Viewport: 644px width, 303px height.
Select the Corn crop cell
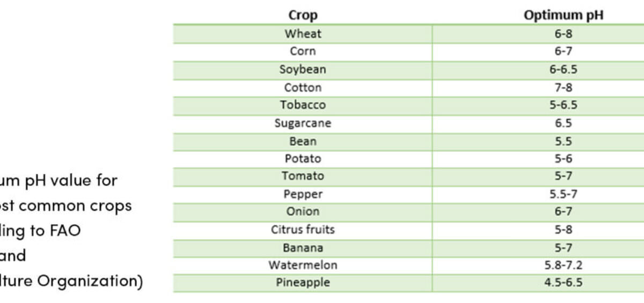[x=303, y=51]
